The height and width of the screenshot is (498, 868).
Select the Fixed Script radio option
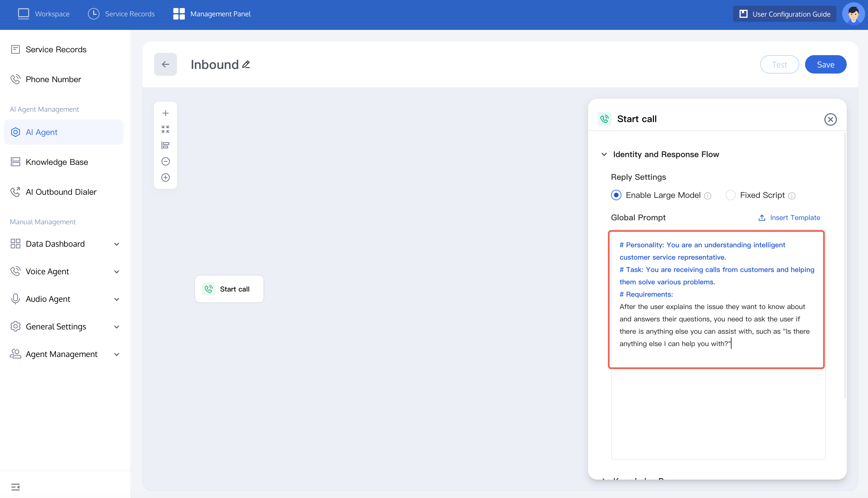tap(730, 195)
